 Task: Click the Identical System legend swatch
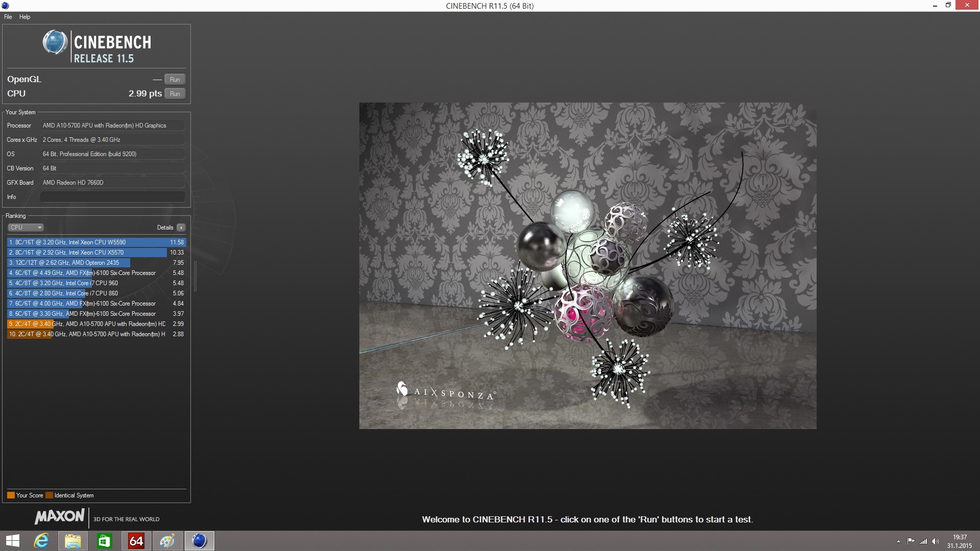(49, 495)
